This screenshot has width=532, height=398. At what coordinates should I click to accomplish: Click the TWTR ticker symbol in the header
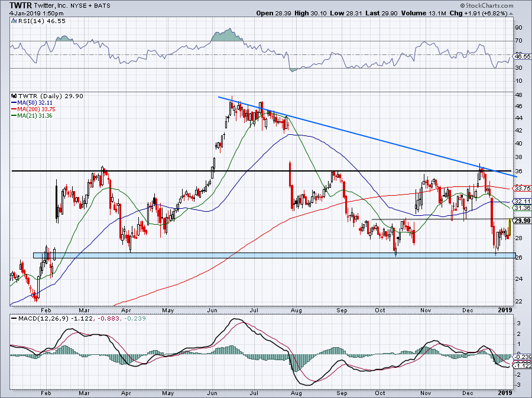pos(21,5)
